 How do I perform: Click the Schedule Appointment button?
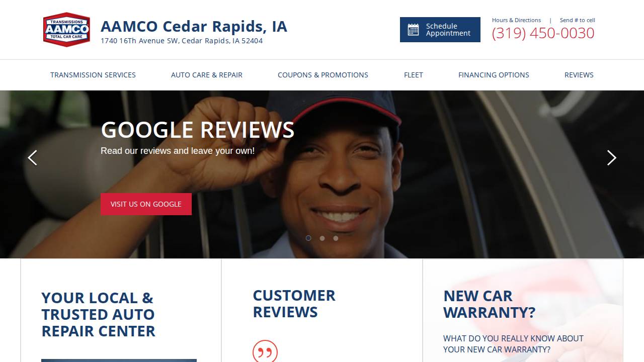coord(440,30)
